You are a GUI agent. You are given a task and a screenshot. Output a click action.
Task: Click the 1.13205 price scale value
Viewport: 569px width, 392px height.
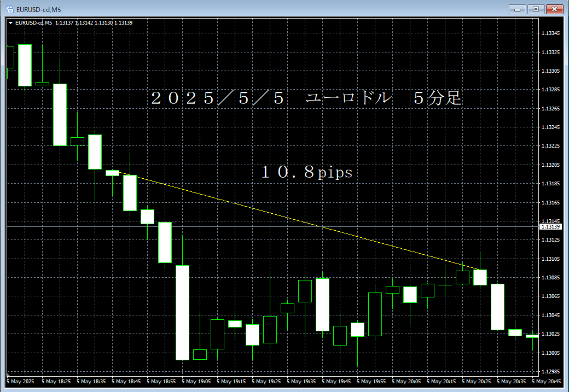pyautogui.click(x=550, y=165)
